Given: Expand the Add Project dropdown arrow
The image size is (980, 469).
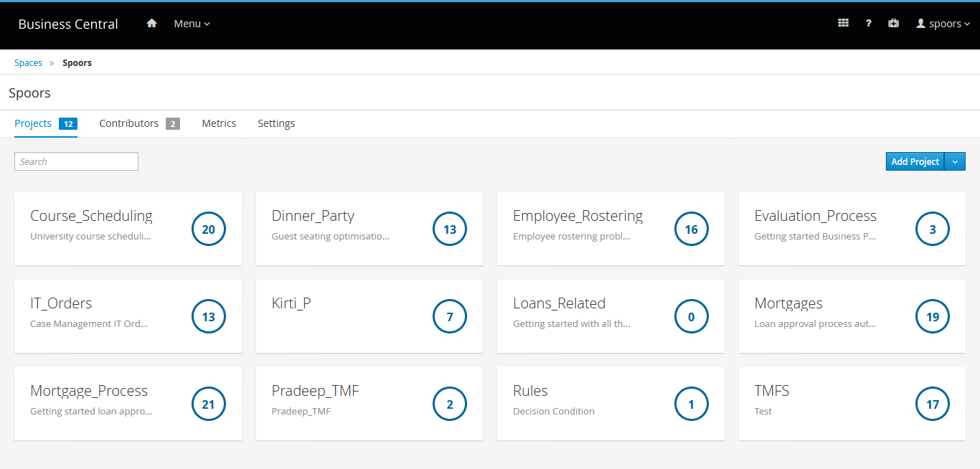Looking at the screenshot, I should [x=955, y=162].
